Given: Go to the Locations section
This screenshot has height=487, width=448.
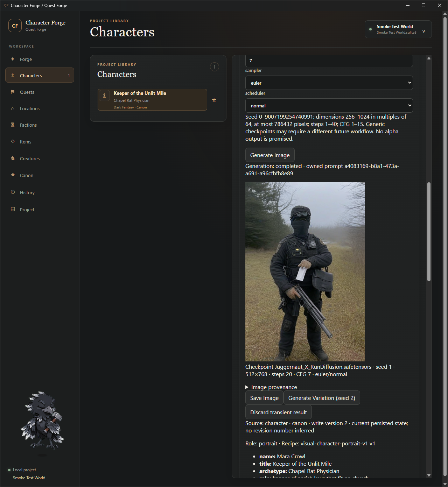Looking at the screenshot, I should tap(40, 108).
